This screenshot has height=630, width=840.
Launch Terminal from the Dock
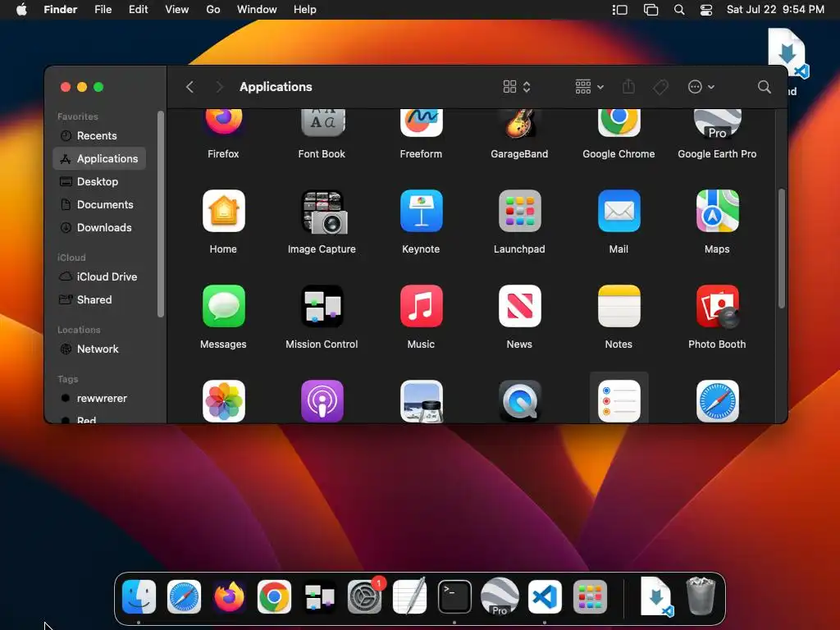454,597
